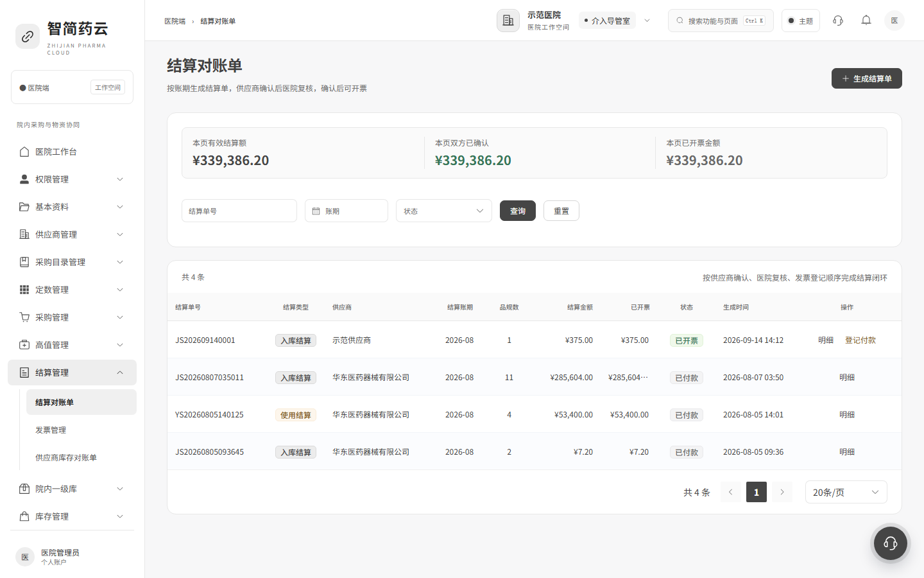This screenshot has height=578, width=924.
Task: Click the 医 user avatar top right
Action: [894, 21]
